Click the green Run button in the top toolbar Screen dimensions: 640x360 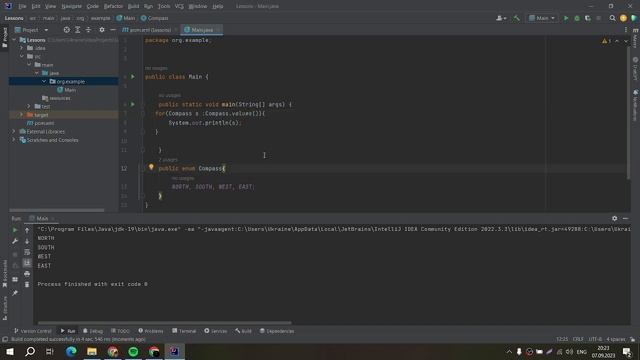[x=566, y=18]
